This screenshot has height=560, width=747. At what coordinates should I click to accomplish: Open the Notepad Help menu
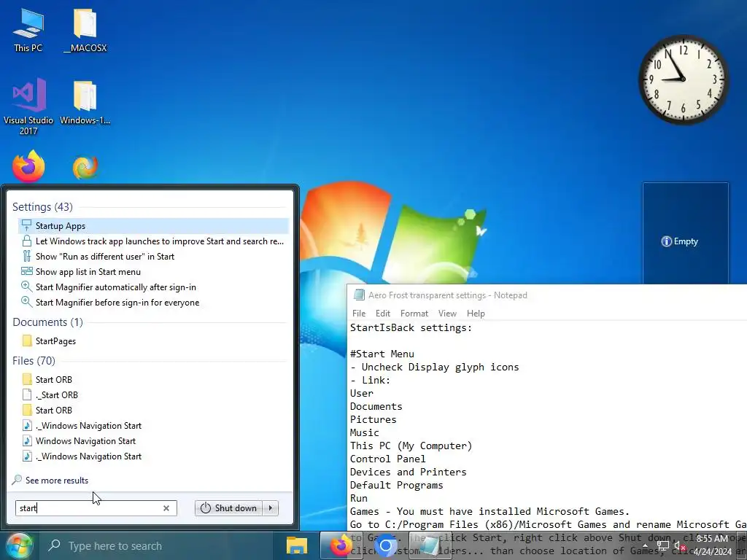click(476, 314)
